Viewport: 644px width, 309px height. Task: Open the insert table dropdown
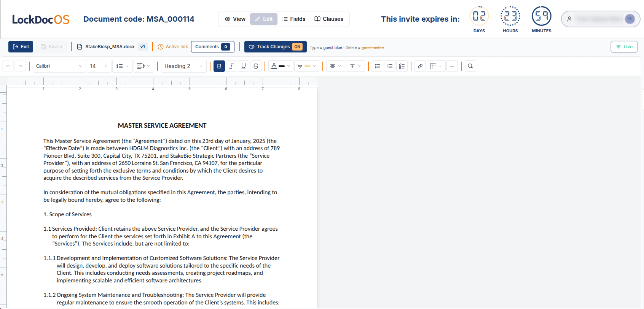[436, 66]
